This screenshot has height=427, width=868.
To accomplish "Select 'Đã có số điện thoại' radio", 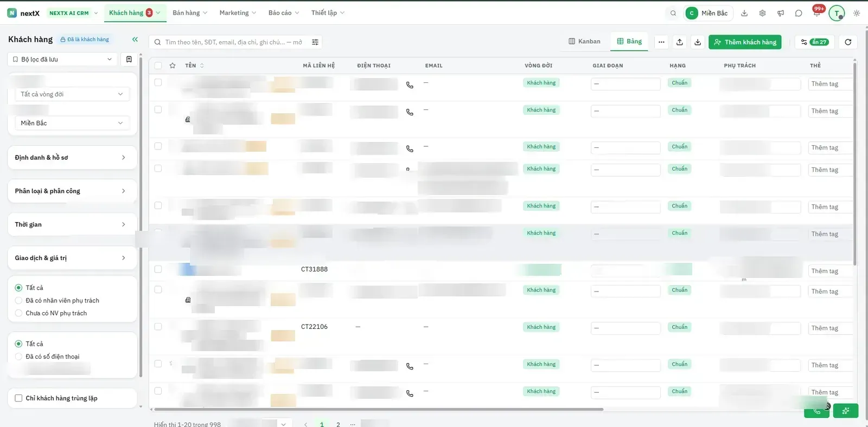I will 18,357.
